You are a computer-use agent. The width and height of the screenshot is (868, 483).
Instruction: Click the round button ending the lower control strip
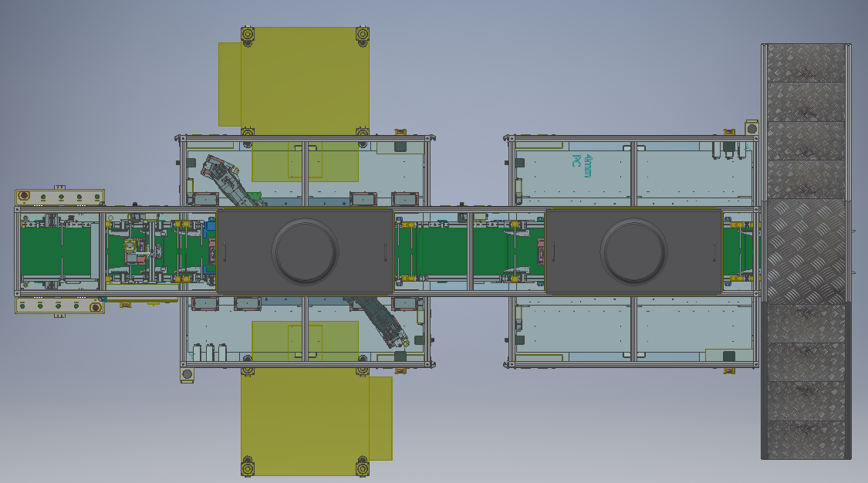[95, 307]
